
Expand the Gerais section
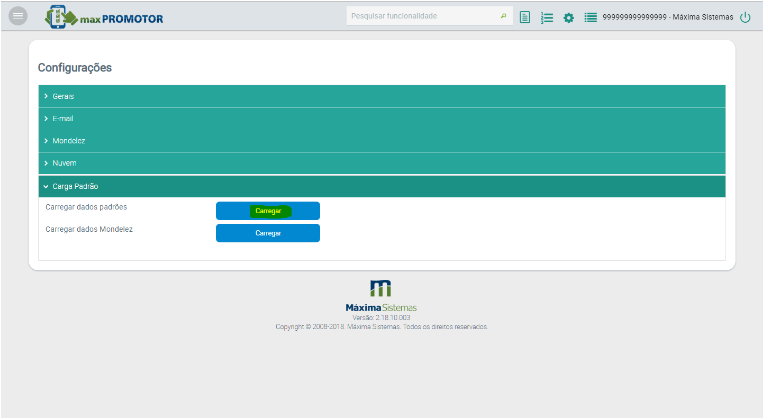[382, 97]
